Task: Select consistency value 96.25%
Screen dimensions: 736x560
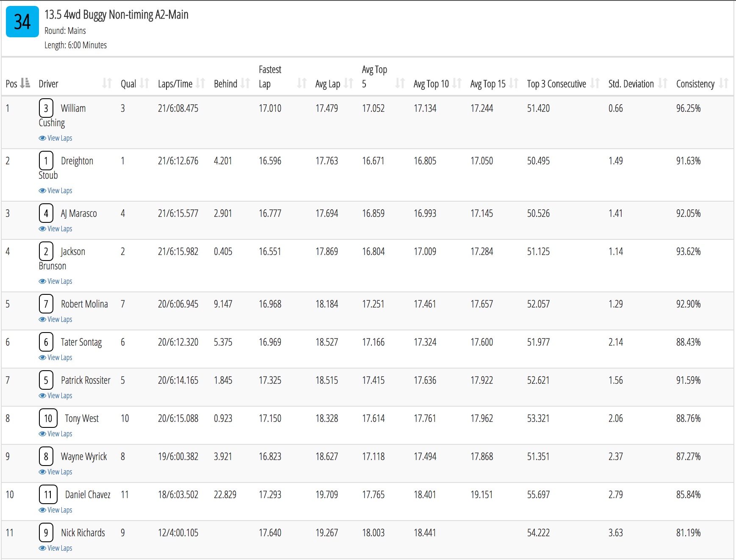Action: (688, 108)
